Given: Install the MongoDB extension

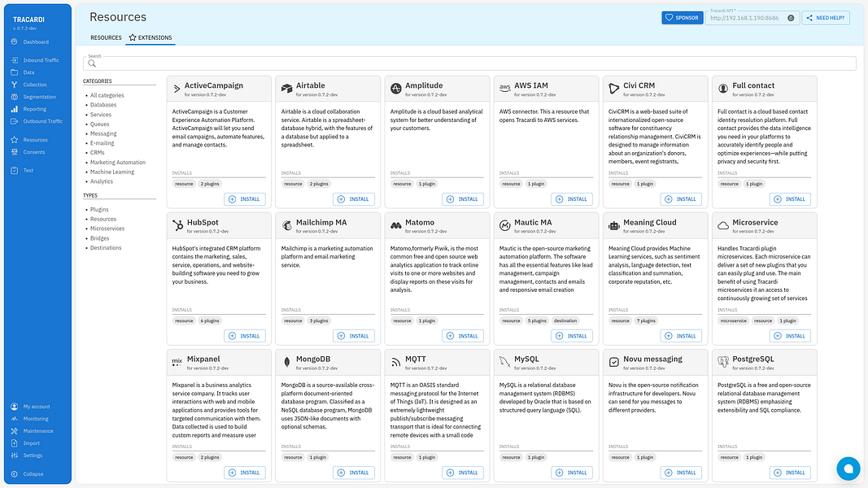Looking at the screenshot, I should click(354, 473).
